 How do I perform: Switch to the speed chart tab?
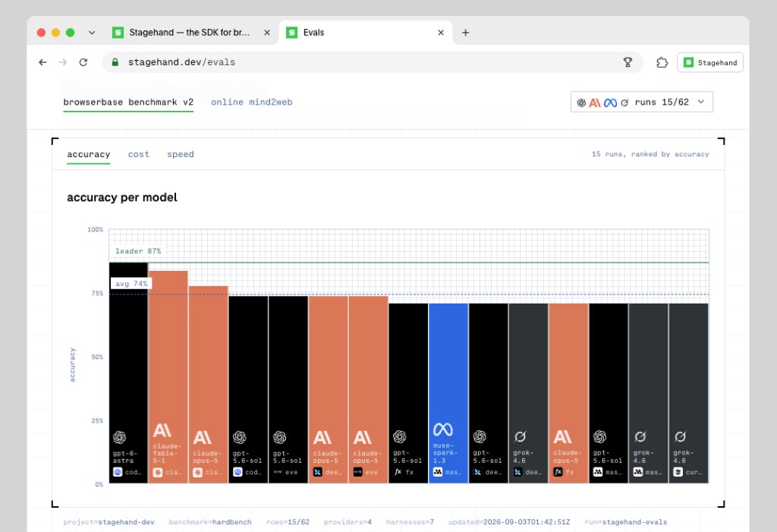(181, 154)
